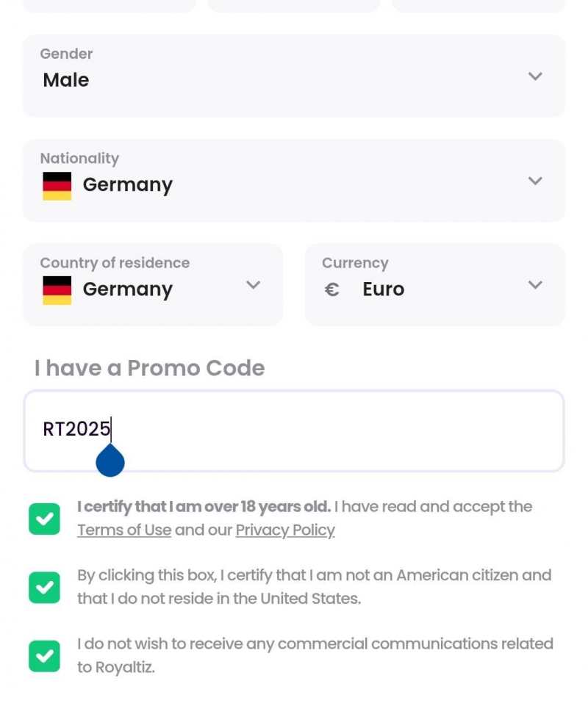Toggle the not an American citizen checkbox
588x703 pixels.
pyautogui.click(x=44, y=588)
